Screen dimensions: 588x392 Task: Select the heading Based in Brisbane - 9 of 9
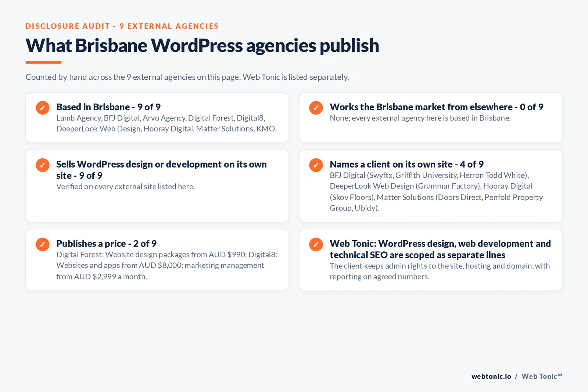pyautogui.click(x=108, y=107)
